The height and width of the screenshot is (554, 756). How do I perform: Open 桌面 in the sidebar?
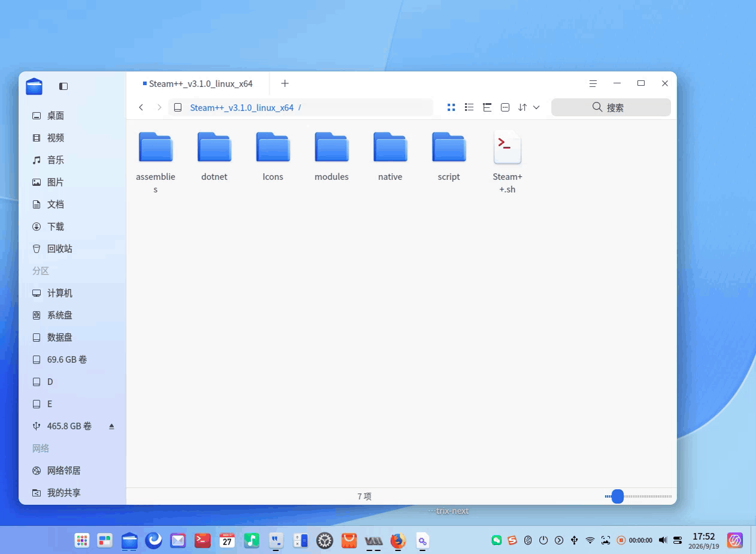click(x=72, y=116)
